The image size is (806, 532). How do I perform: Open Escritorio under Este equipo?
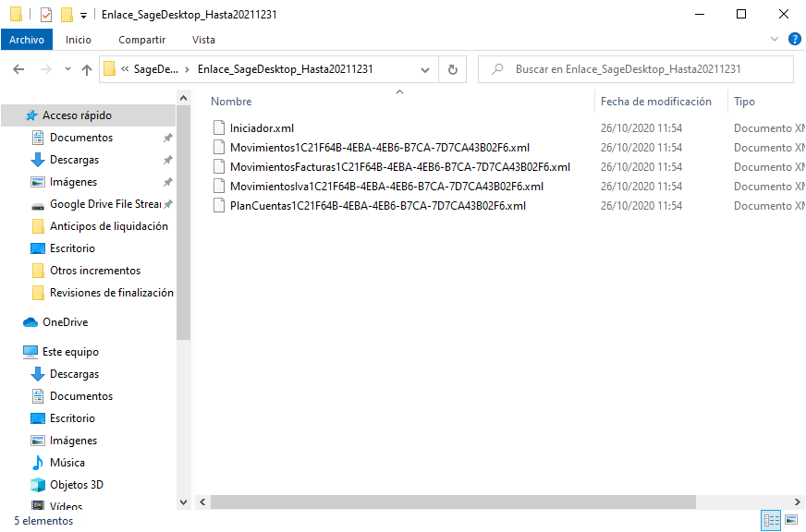(72, 418)
